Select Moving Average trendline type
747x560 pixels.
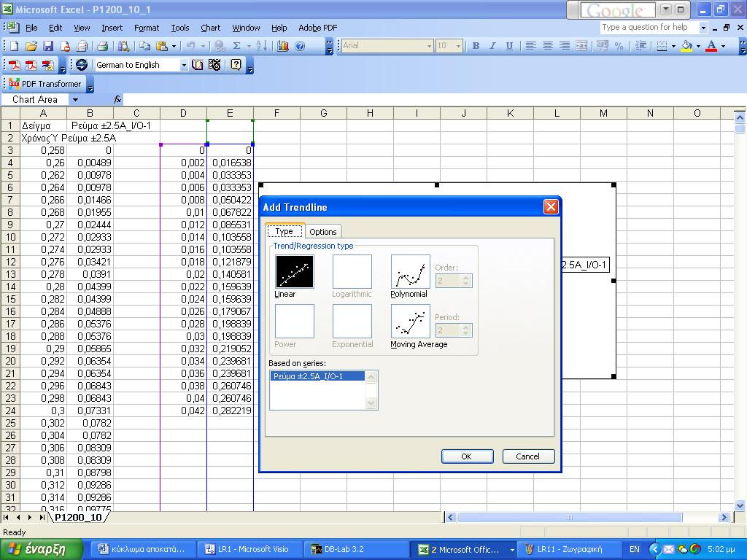tap(410, 322)
